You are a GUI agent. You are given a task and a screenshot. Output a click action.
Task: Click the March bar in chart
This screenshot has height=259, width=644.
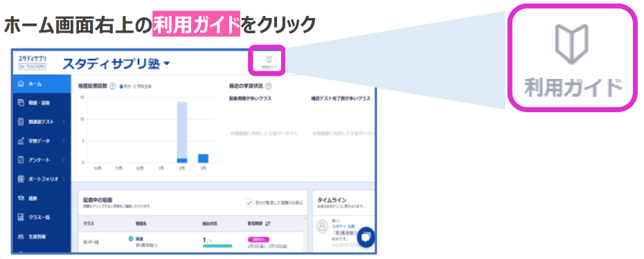pyautogui.click(x=203, y=158)
